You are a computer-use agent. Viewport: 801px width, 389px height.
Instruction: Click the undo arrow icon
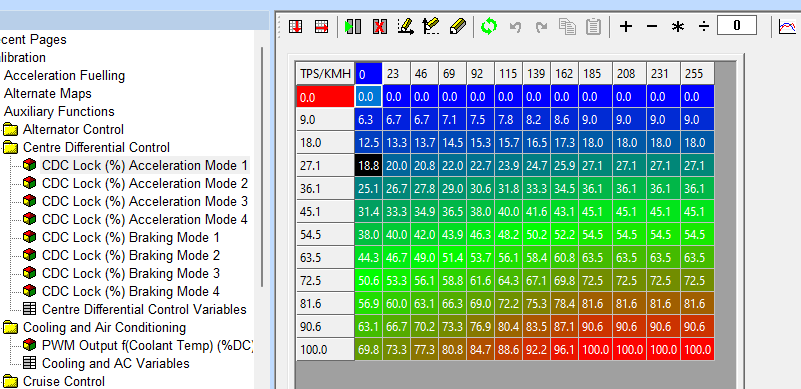(515, 27)
